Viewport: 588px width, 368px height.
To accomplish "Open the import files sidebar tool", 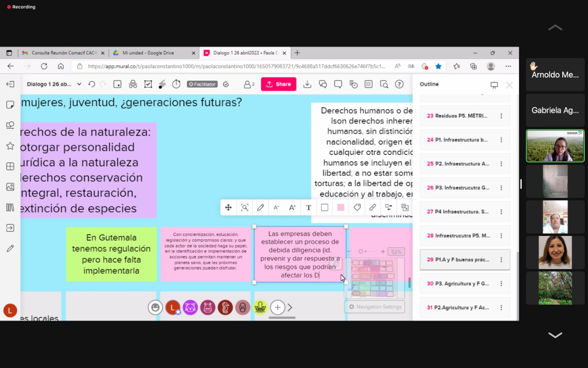I will [10, 228].
